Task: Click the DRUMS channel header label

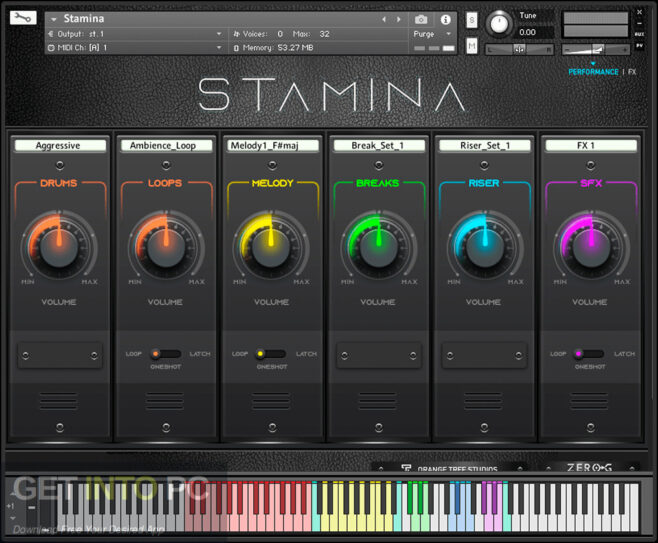Action: [59, 183]
